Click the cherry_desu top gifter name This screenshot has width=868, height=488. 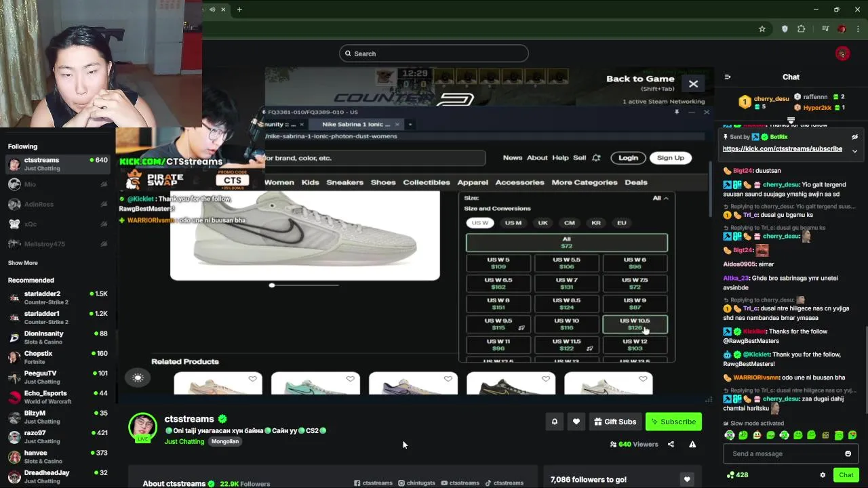772,99
